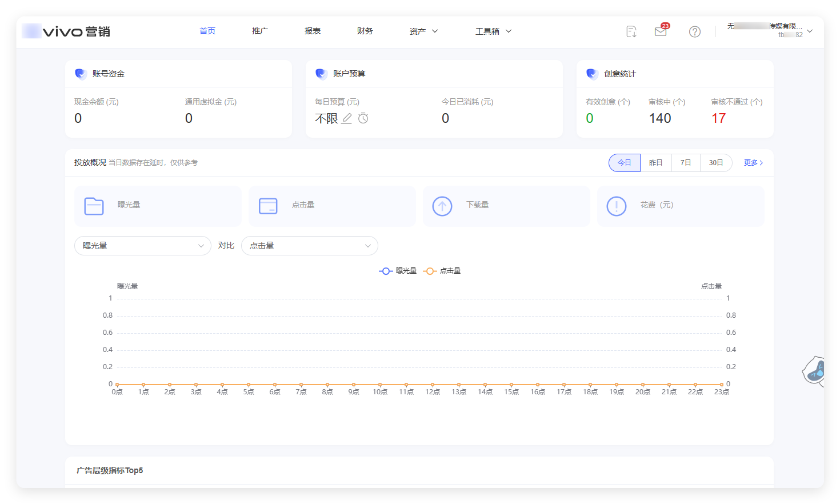840x504 pixels.
Task: Toggle the 曝光量 legend in the chart
Action: [398, 270]
